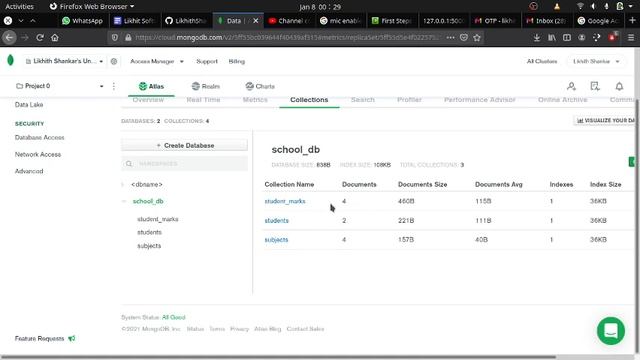Image resolution: width=640 pixels, height=360 pixels.
Task: Open the Performance Advisor tab
Action: point(480,100)
